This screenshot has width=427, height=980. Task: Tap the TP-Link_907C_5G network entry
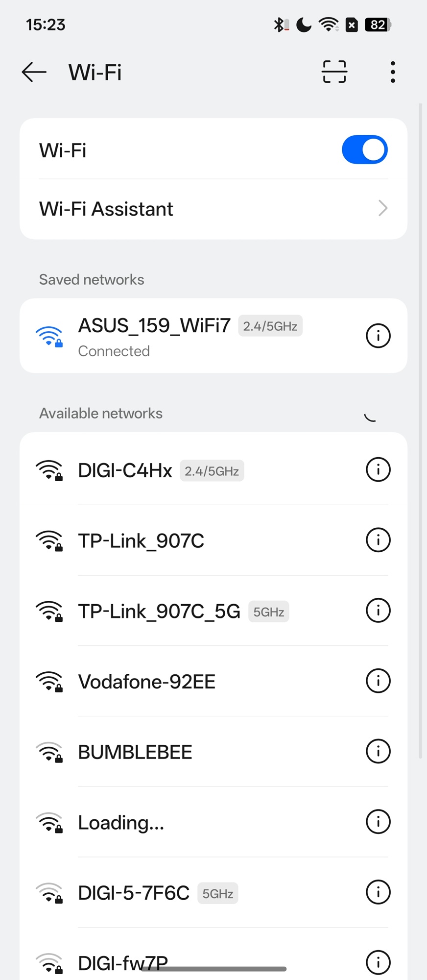pyautogui.click(x=159, y=612)
